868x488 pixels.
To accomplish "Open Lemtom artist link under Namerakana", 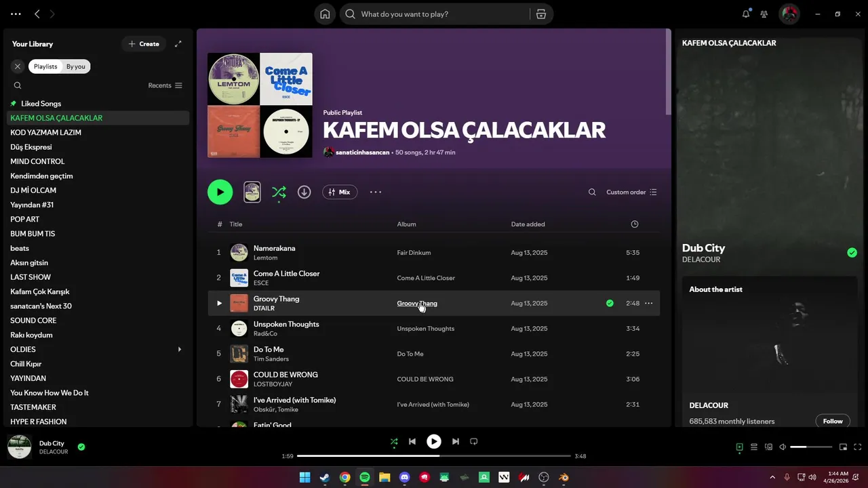I will [265, 258].
